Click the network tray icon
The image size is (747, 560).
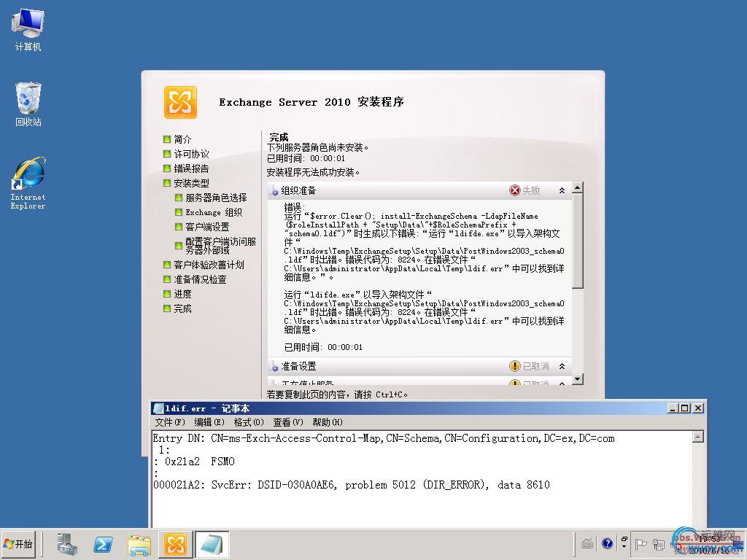point(659,544)
